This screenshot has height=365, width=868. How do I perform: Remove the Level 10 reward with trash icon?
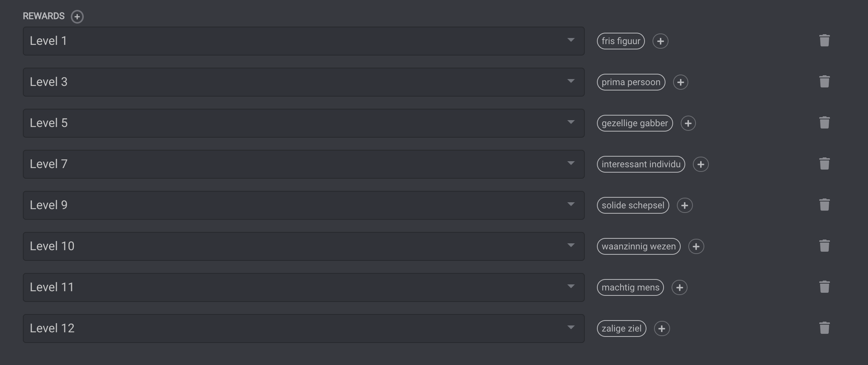(824, 246)
